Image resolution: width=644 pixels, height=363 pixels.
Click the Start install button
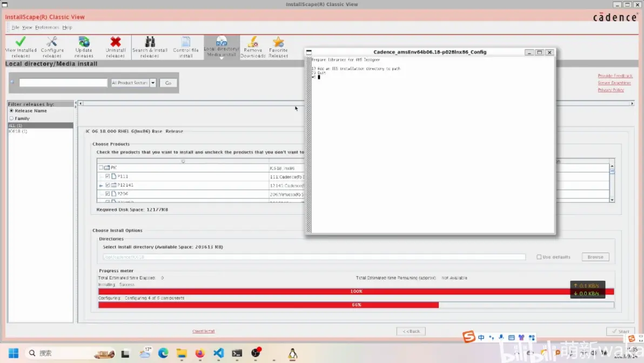coord(620,331)
